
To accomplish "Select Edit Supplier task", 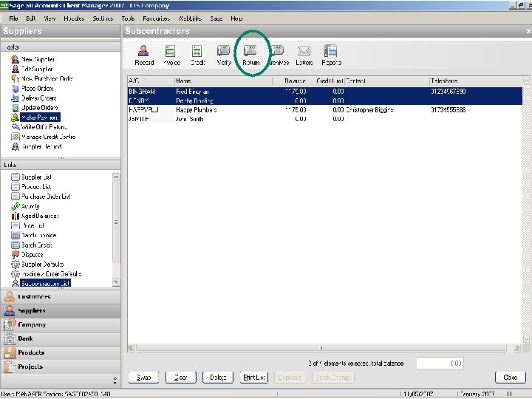I will (32, 69).
